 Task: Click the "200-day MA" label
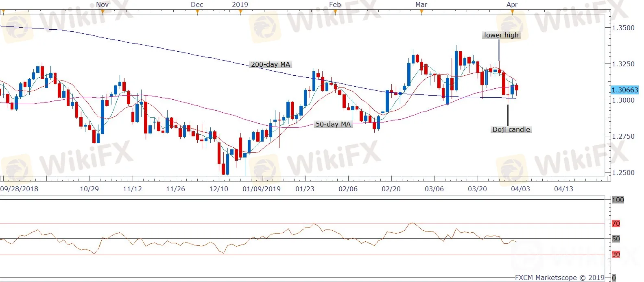pyautogui.click(x=271, y=64)
